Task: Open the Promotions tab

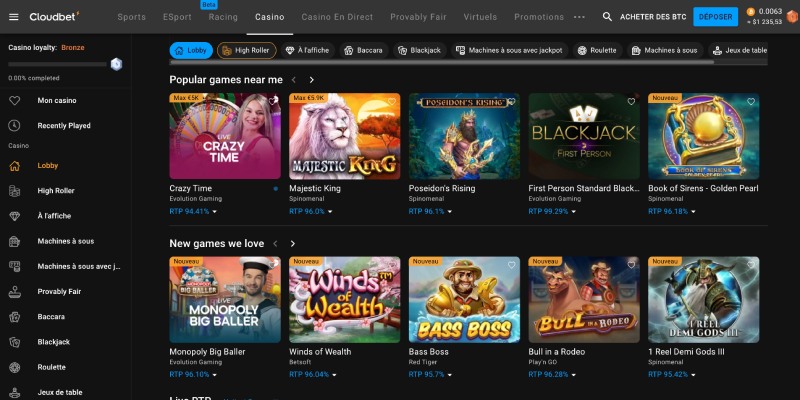Action: pyautogui.click(x=539, y=17)
